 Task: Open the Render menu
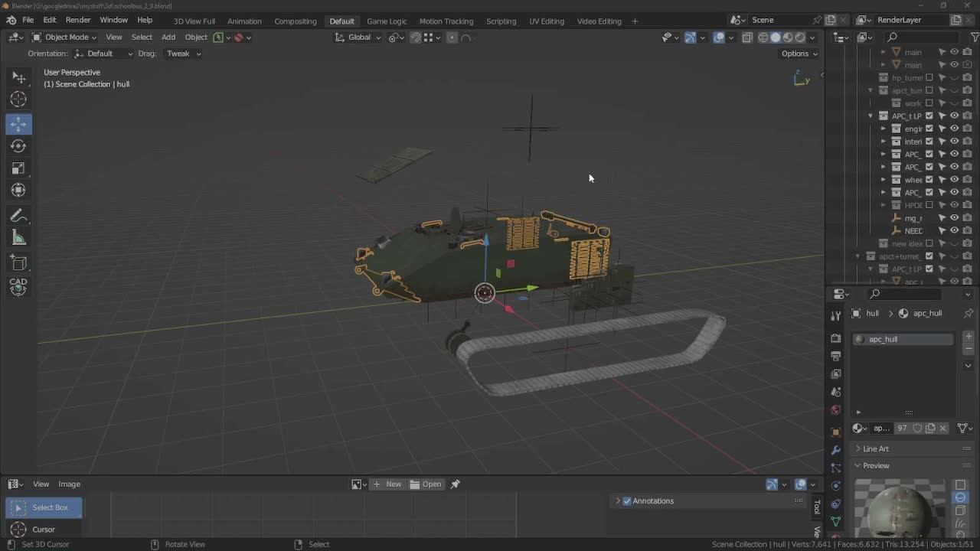[78, 20]
